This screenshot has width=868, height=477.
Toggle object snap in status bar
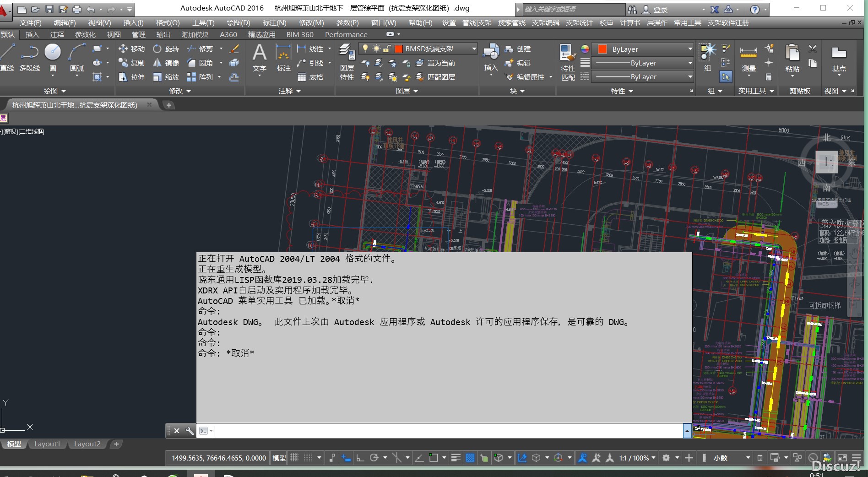click(x=433, y=457)
